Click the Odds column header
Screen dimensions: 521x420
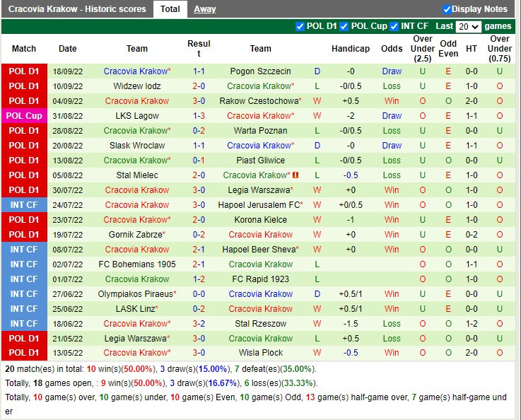tap(392, 49)
